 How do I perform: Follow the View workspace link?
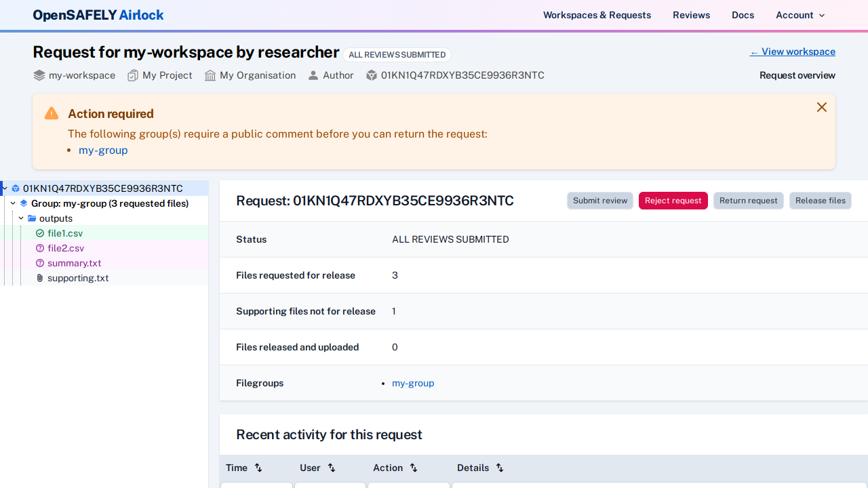[792, 52]
